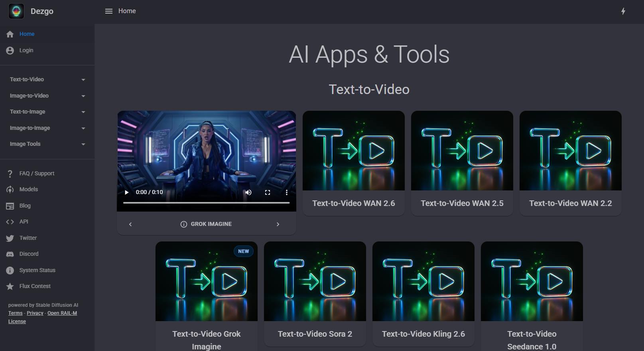Click the Dezgo logo icon
The image size is (644, 351).
click(16, 11)
